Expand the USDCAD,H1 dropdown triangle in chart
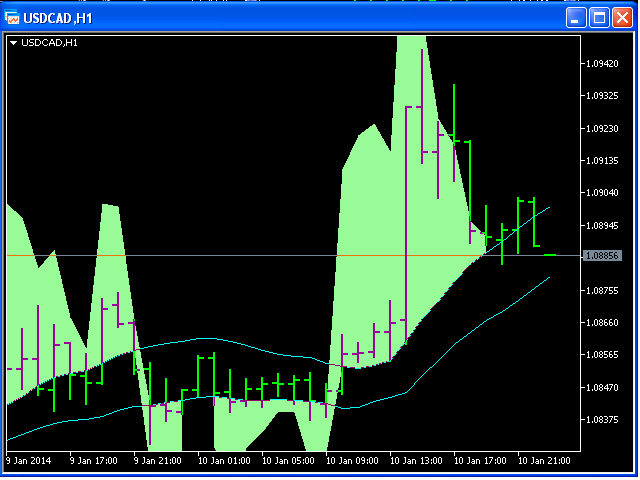This screenshot has width=640, height=480. [x=13, y=43]
